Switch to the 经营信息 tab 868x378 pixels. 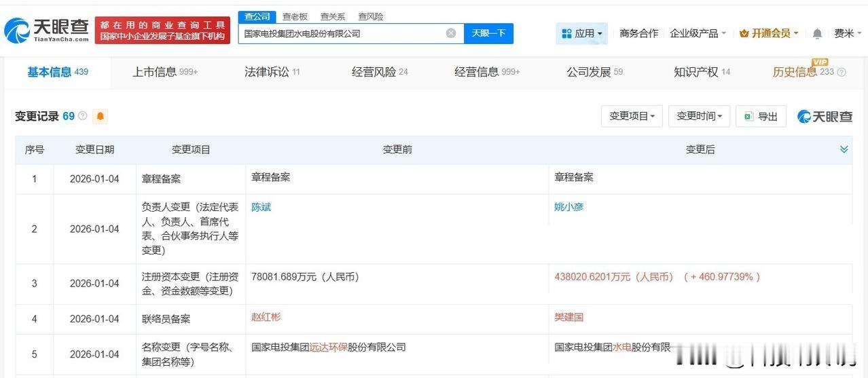pyautogui.click(x=487, y=72)
